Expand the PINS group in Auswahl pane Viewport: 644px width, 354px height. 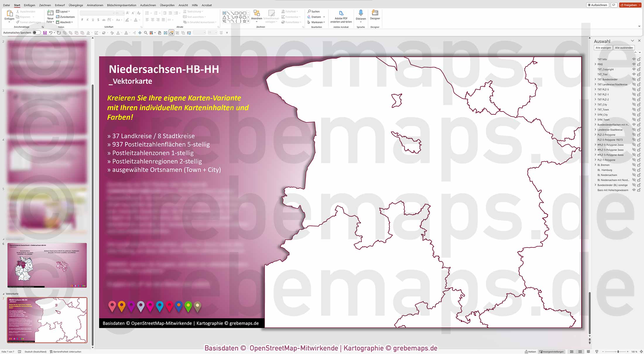[595, 64]
